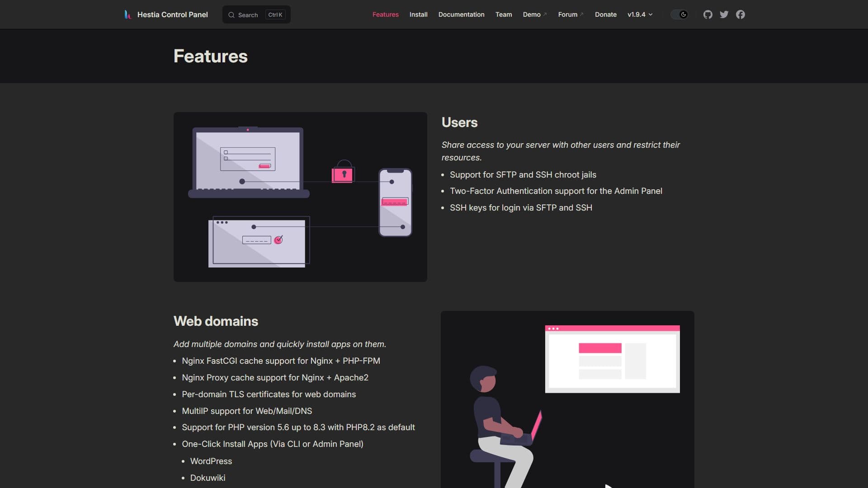Click the Features page heading

tap(210, 56)
